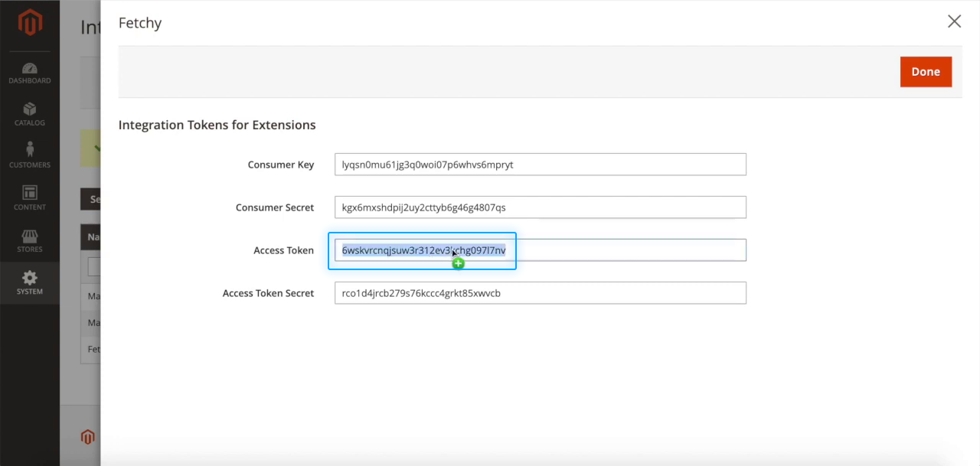Open the Stores sidebar menu
This screenshot has width=980, height=466.
[30, 240]
